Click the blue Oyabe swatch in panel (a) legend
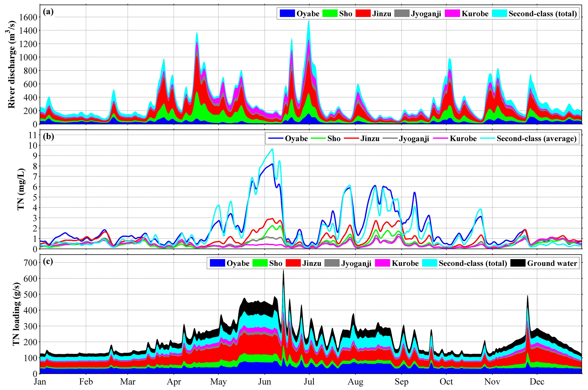The width and height of the screenshot is (588, 390). (x=287, y=13)
